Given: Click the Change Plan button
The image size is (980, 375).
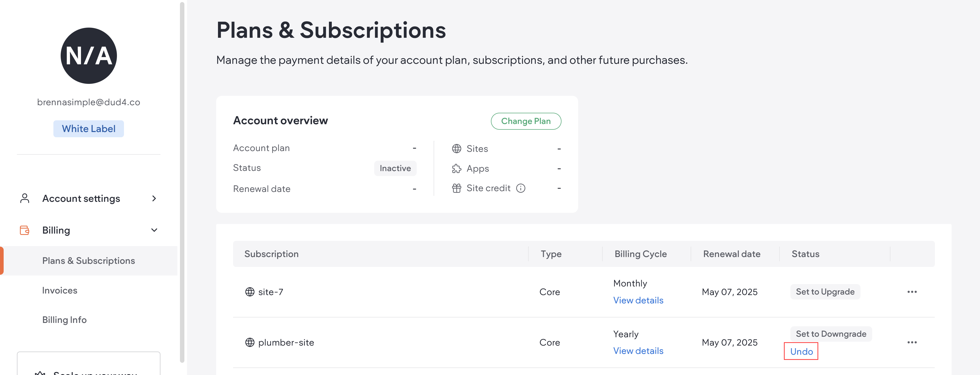Looking at the screenshot, I should pyautogui.click(x=526, y=121).
